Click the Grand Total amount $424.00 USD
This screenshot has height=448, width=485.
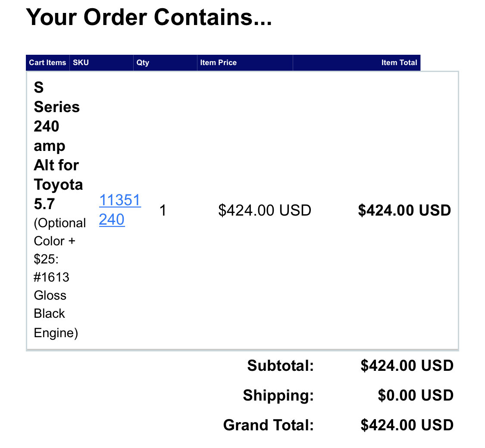coord(407,425)
